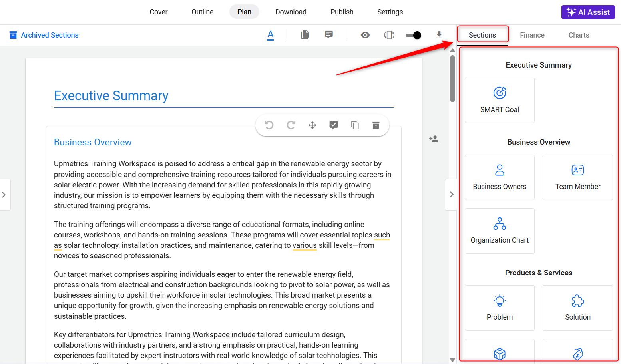
Task: Open the Publish tab
Action: (342, 12)
